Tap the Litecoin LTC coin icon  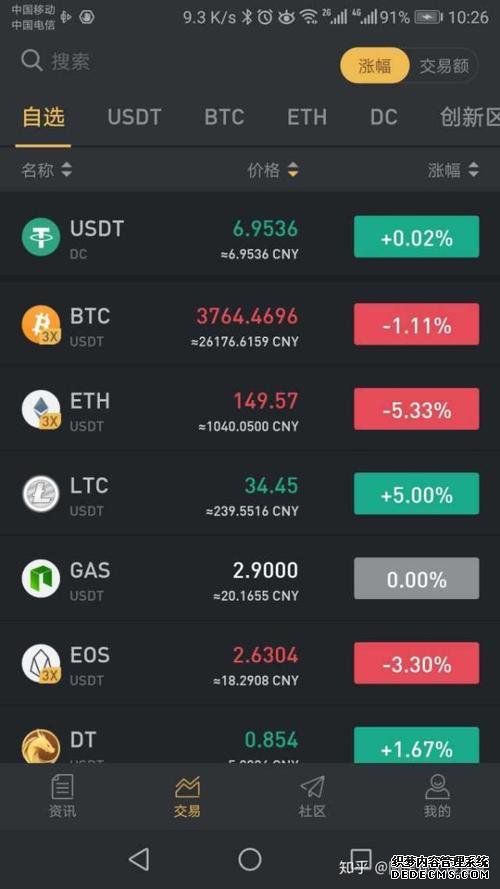click(41, 494)
